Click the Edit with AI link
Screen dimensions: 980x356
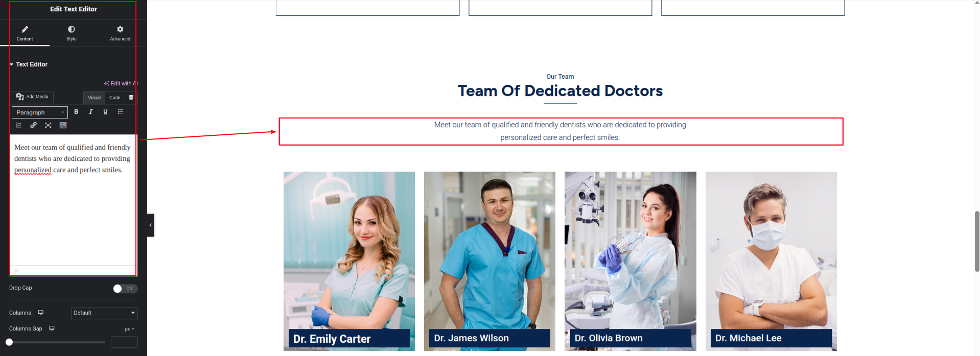(x=121, y=83)
